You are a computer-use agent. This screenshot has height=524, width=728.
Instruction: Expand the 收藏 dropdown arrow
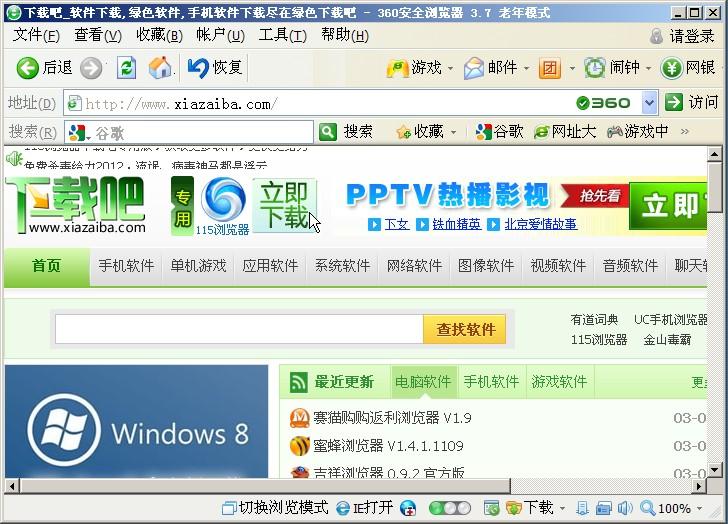[454, 132]
